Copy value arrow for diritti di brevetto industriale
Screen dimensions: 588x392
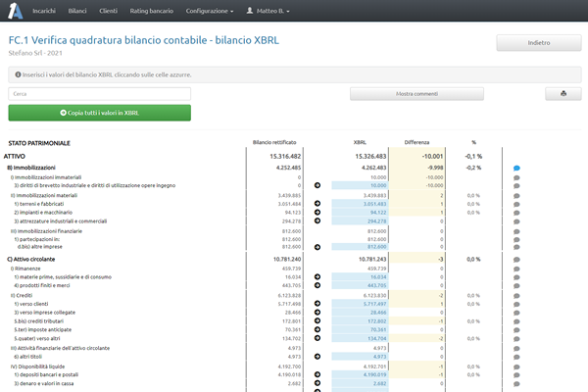318,185
